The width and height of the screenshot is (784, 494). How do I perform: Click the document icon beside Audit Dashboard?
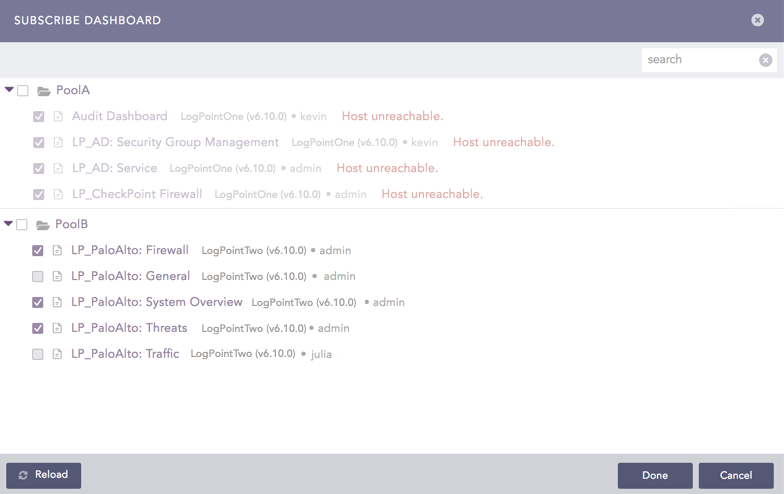tap(58, 116)
